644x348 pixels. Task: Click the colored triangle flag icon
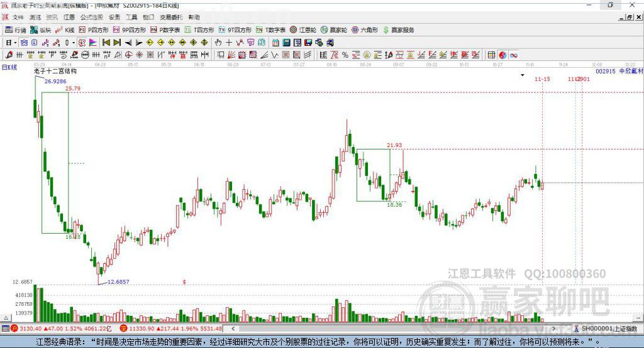[x=93, y=43]
